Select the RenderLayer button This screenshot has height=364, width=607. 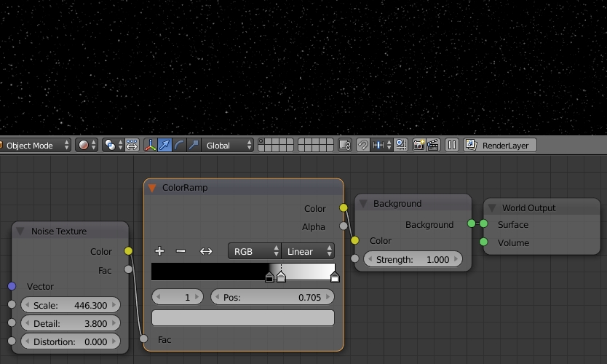(x=500, y=145)
